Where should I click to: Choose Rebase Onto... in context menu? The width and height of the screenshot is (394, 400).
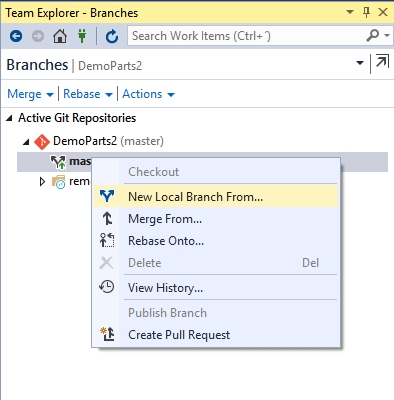pyautogui.click(x=216, y=241)
